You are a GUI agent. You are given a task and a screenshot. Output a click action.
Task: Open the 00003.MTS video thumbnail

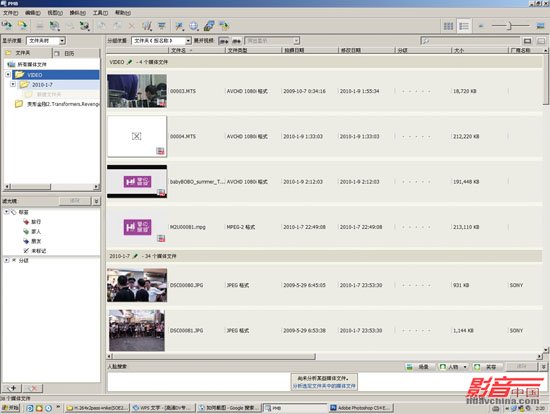pyautogui.click(x=137, y=91)
